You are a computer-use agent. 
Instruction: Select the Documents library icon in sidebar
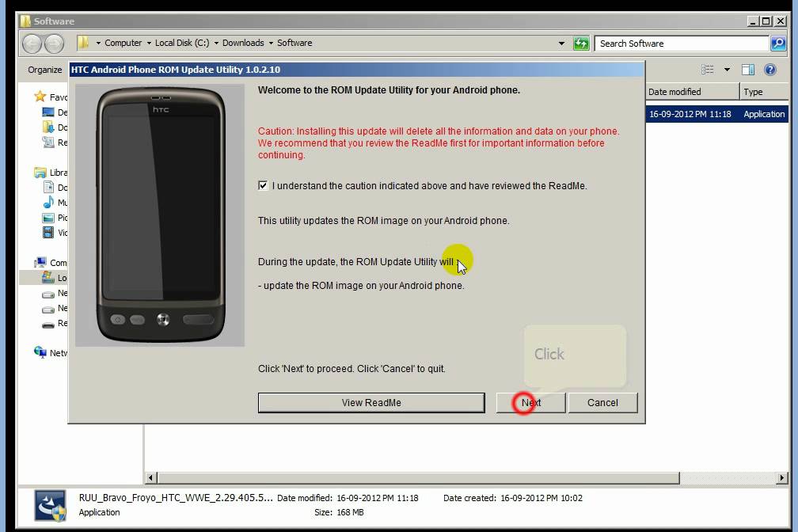pyautogui.click(x=48, y=188)
